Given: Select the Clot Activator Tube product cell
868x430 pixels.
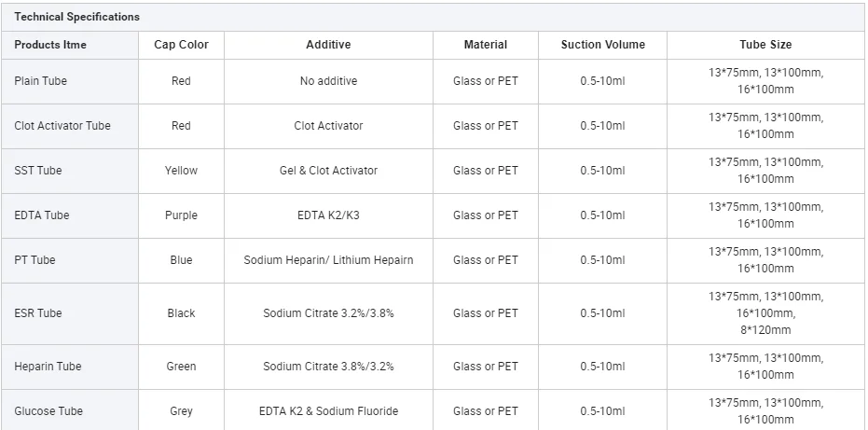Looking at the screenshot, I should click(62, 126).
